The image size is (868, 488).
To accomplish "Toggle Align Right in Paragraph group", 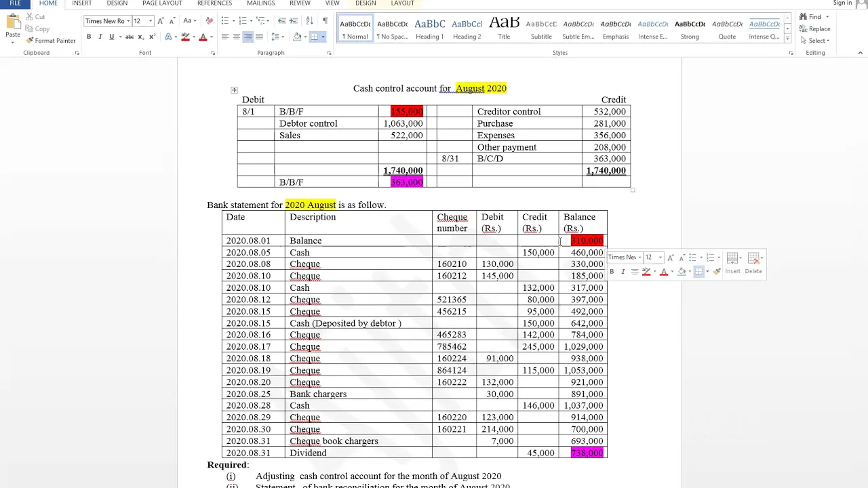I will tap(248, 37).
